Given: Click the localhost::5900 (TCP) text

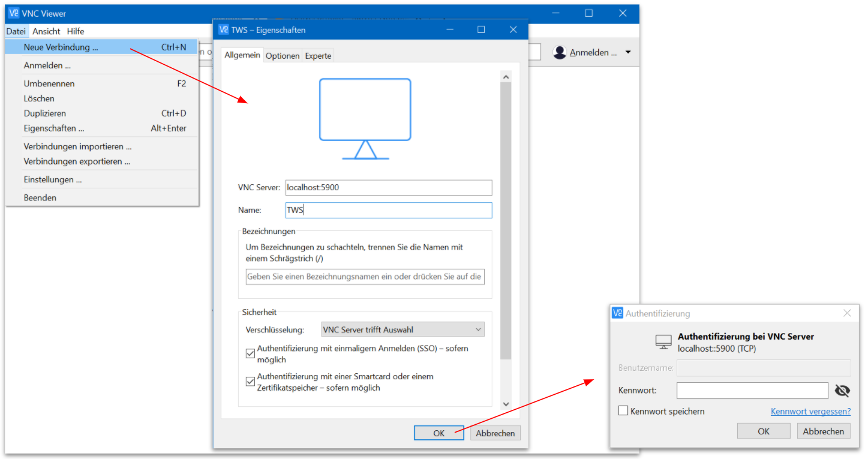Looking at the screenshot, I should point(716,347).
